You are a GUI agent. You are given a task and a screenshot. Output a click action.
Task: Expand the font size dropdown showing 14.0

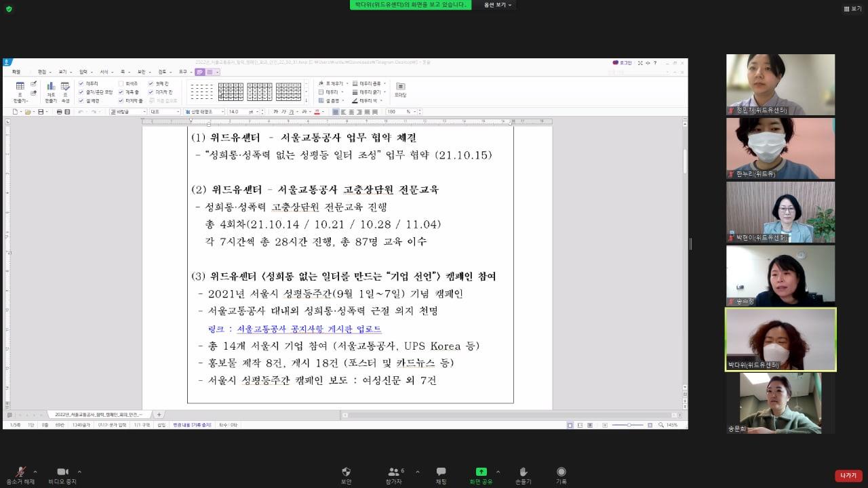tap(259, 110)
